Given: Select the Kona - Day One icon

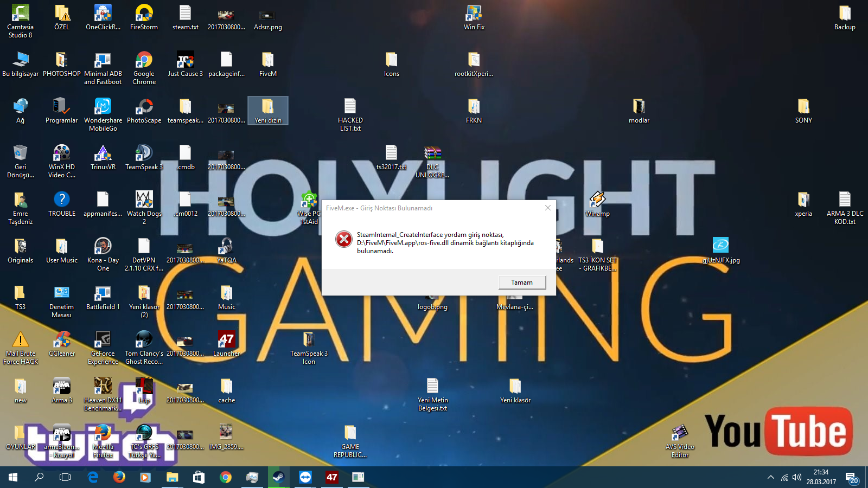Looking at the screenshot, I should click(103, 255).
